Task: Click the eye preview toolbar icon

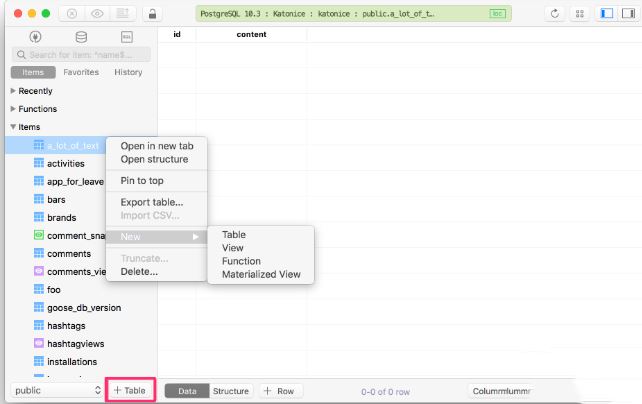Action: [97, 14]
